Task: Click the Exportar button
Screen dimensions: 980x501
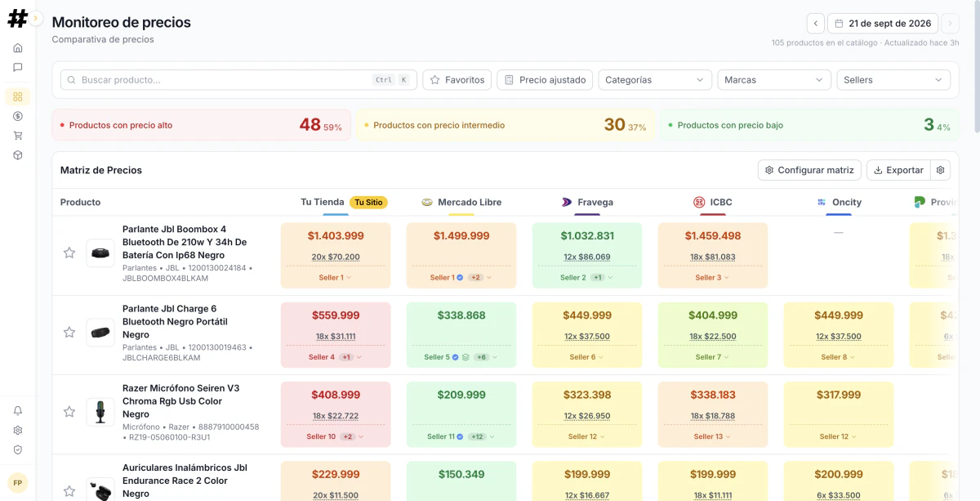Action: click(898, 170)
